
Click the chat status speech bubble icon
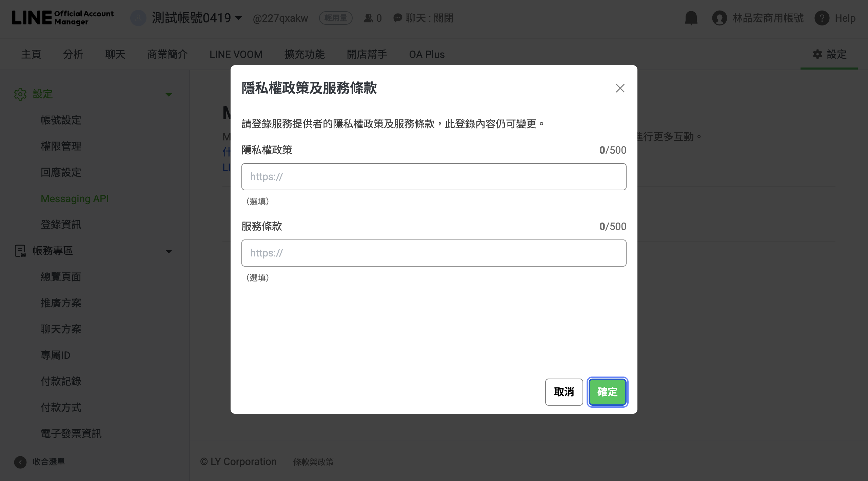[x=397, y=18]
